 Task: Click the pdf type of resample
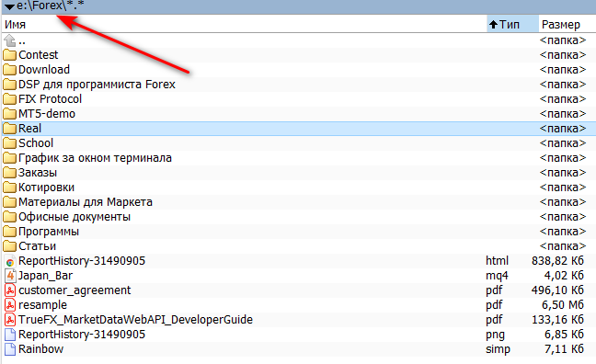point(494,305)
